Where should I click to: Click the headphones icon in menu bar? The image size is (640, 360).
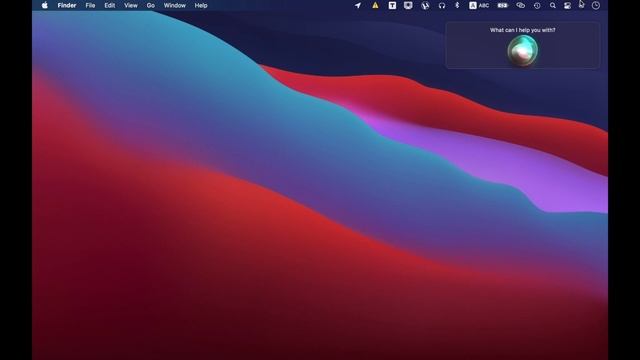pyautogui.click(x=442, y=5)
